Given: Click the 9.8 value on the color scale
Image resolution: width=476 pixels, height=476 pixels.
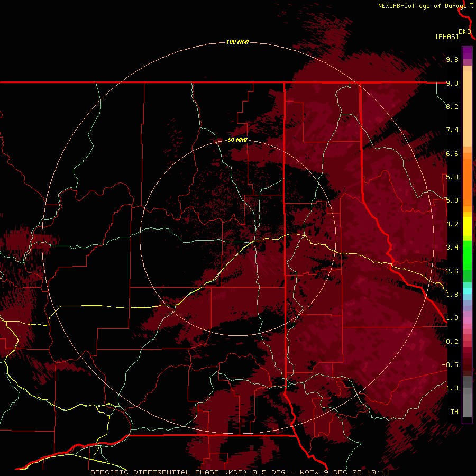Looking at the screenshot, I should (x=452, y=59).
